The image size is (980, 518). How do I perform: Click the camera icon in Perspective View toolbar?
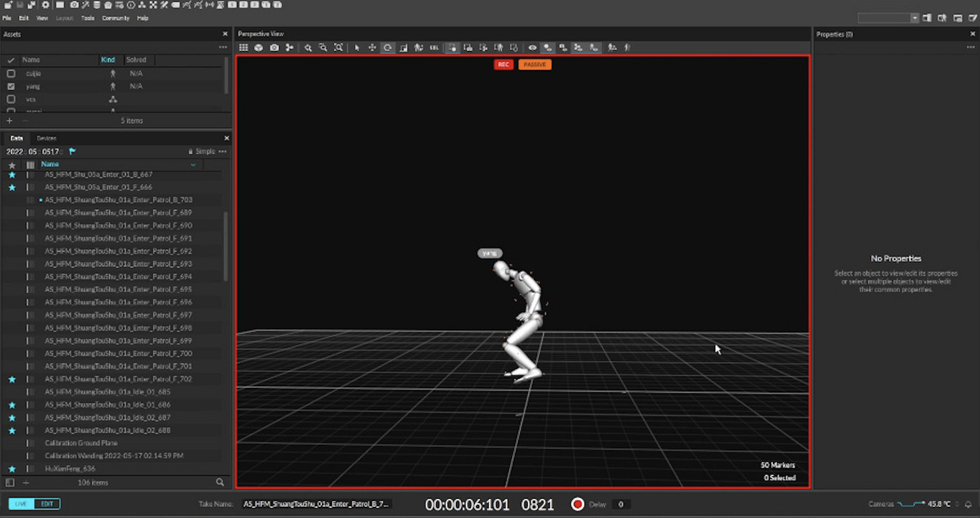(x=274, y=48)
